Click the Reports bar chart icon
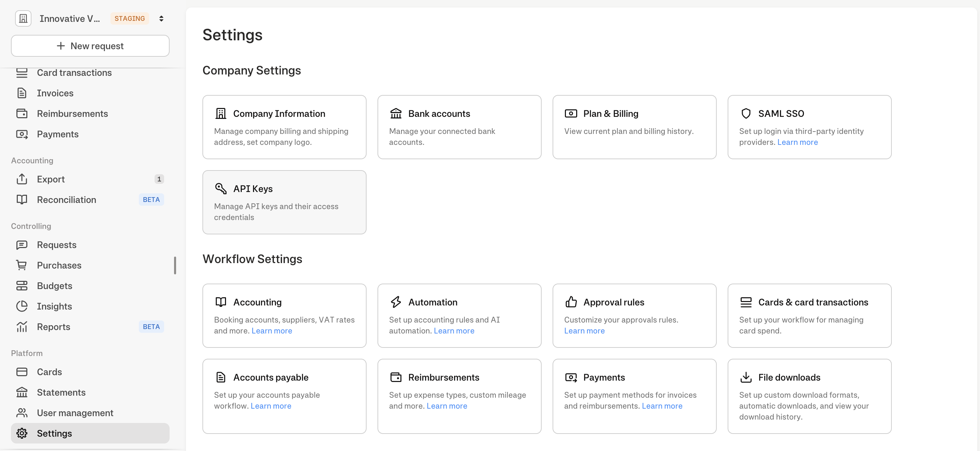The width and height of the screenshot is (980, 451). click(22, 326)
